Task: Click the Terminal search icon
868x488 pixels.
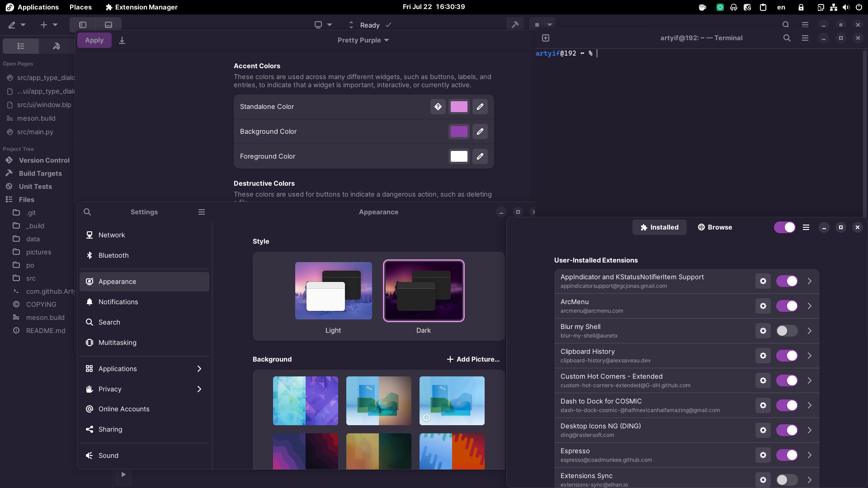Action: click(787, 38)
